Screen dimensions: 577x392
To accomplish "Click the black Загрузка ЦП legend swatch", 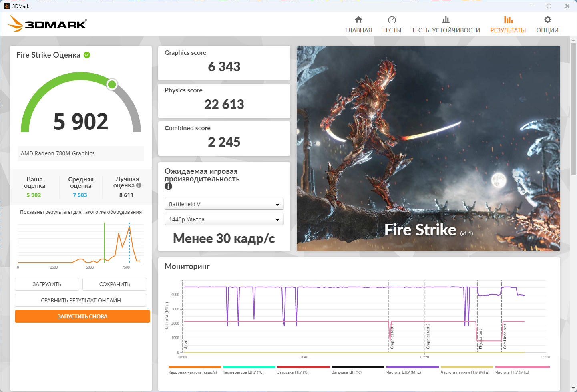I will [x=358, y=367].
